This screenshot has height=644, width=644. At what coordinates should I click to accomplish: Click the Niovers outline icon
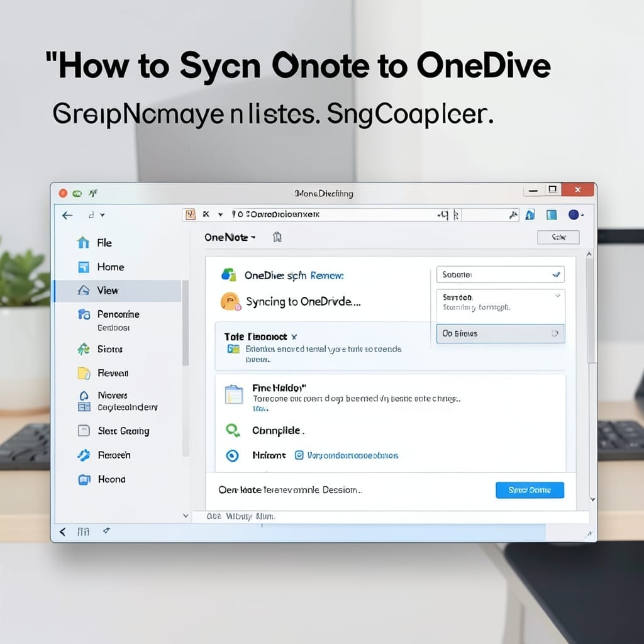(x=84, y=396)
